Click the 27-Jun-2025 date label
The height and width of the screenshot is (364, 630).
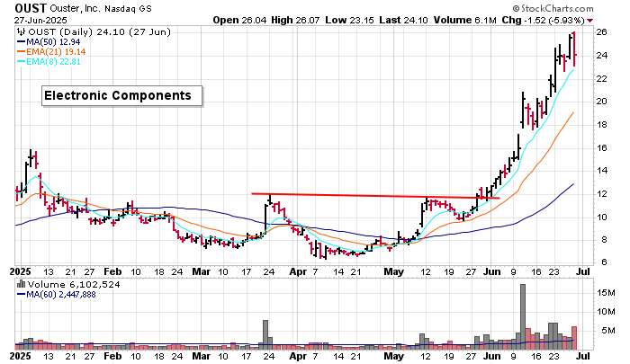point(40,20)
